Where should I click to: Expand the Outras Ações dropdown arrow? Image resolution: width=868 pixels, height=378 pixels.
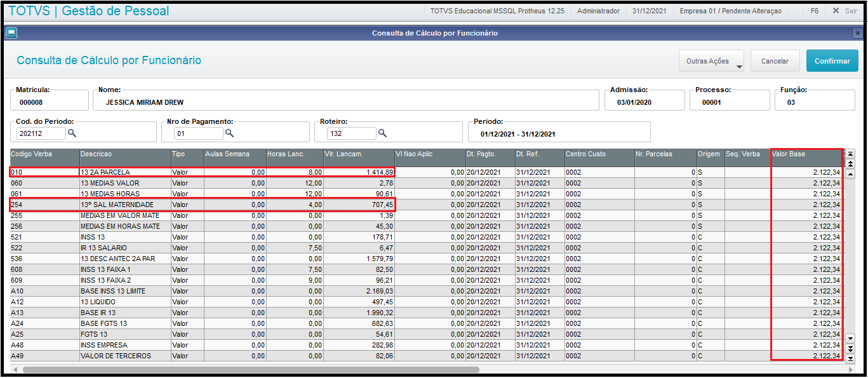[x=739, y=66]
